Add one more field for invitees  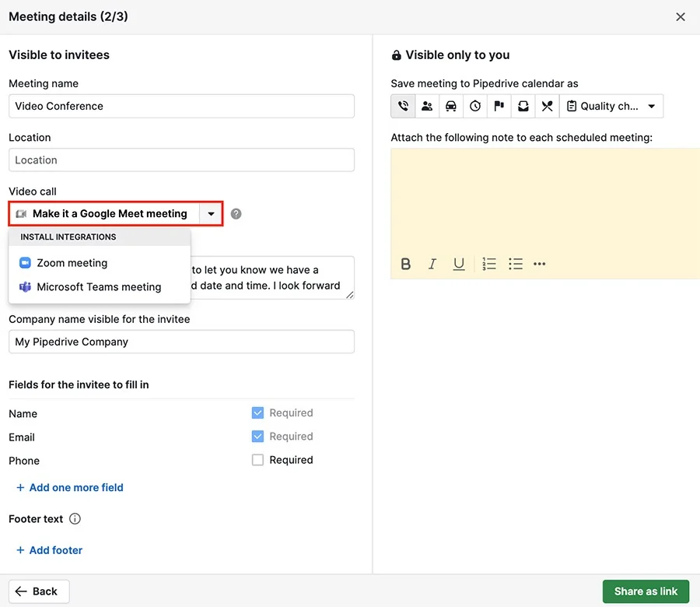coord(70,488)
